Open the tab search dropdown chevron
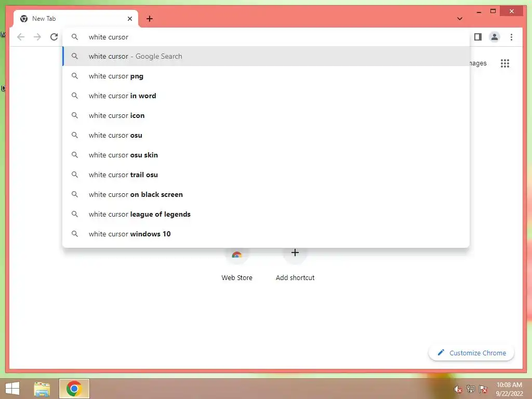The width and height of the screenshot is (532, 399). (460, 19)
